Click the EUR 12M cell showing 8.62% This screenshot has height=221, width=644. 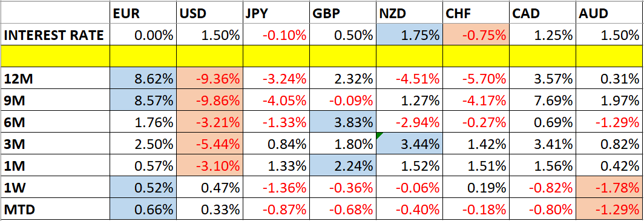click(x=143, y=78)
